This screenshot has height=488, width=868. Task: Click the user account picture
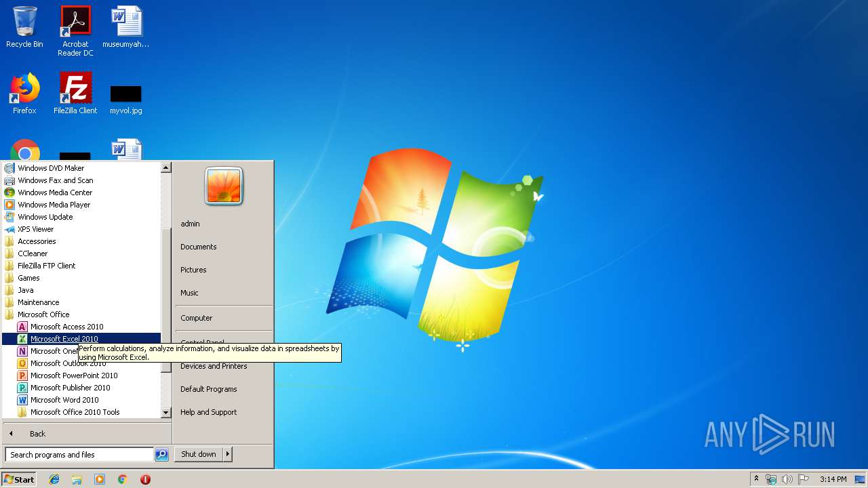[x=224, y=186]
